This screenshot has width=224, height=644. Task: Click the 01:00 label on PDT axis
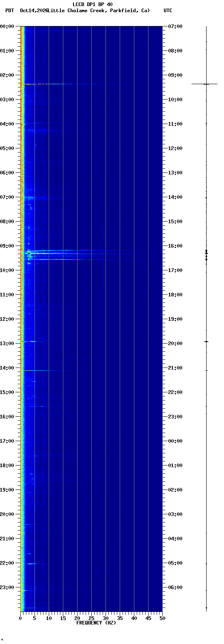[x=7, y=51]
